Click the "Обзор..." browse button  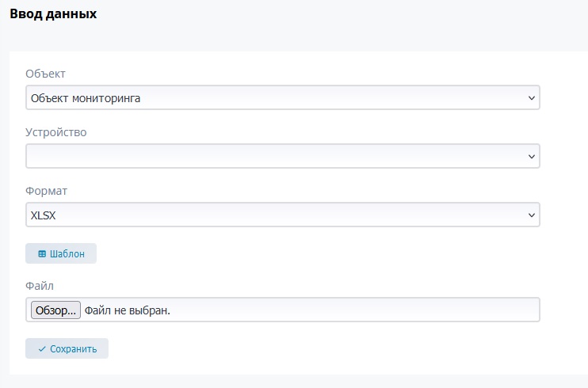click(55, 310)
